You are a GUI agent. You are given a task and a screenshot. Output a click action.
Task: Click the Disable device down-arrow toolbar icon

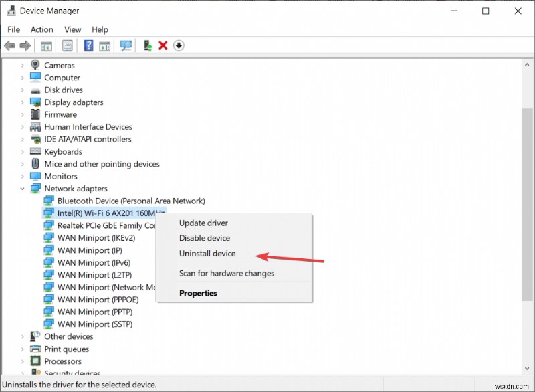point(178,45)
